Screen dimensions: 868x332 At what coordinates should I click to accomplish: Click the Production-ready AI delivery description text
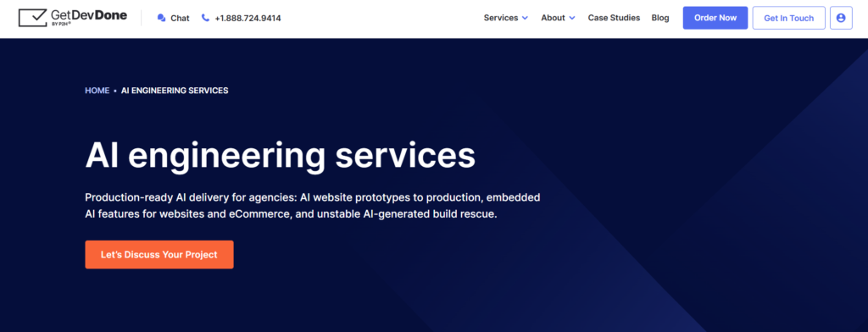[x=313, y=206]
